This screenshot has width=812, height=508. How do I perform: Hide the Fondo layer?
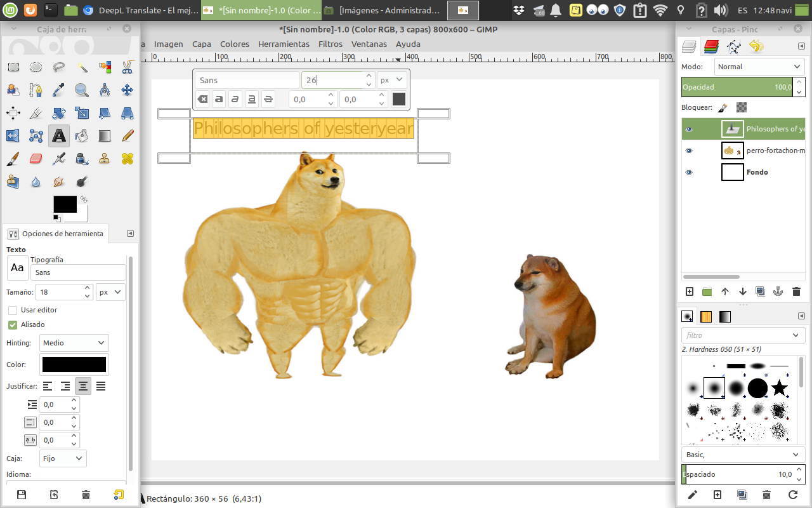click(x=690, y=172)
